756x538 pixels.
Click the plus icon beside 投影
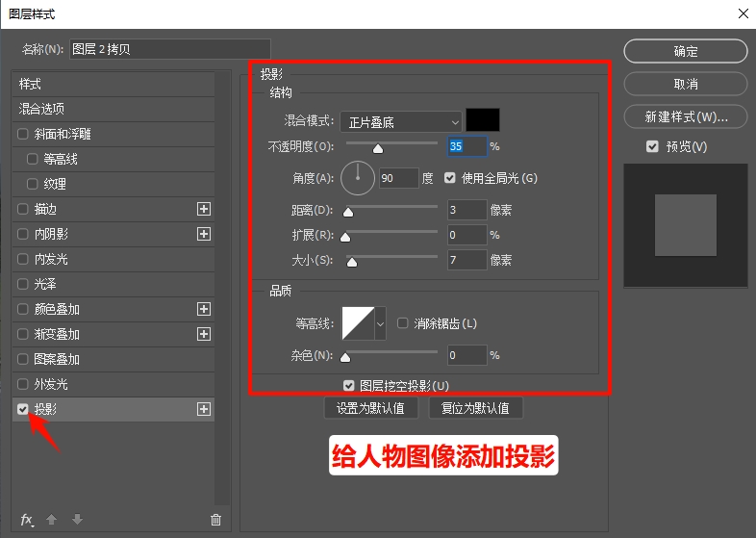pos(204,409)
